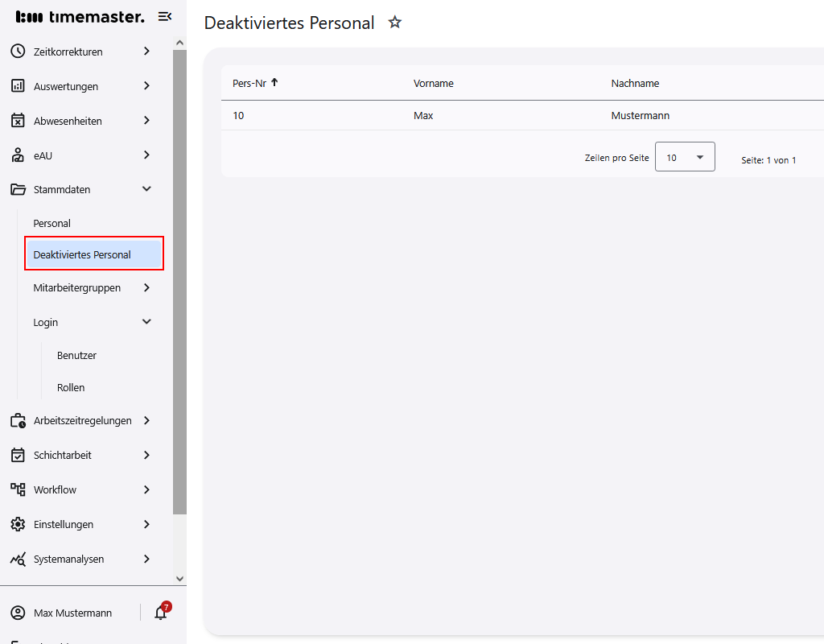
Task: Expand the Schichtarbeit menu chevron
Action: 146,455
